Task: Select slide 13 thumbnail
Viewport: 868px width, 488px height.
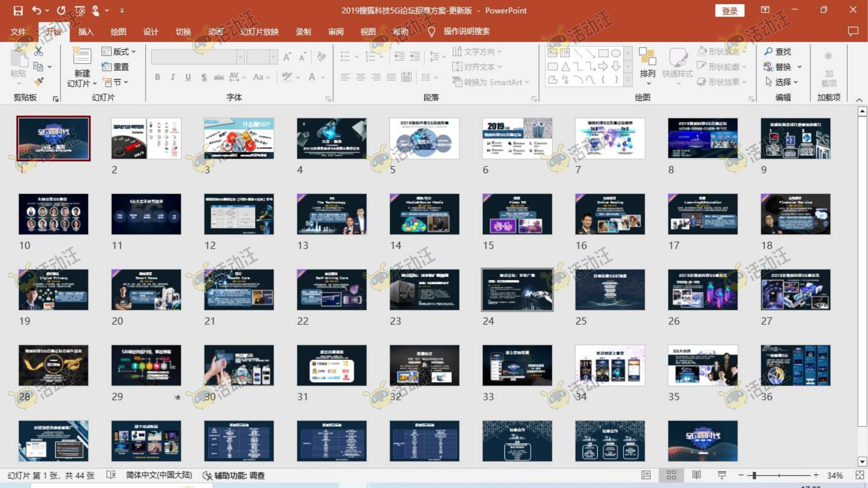Action: (x=332, y=214)
